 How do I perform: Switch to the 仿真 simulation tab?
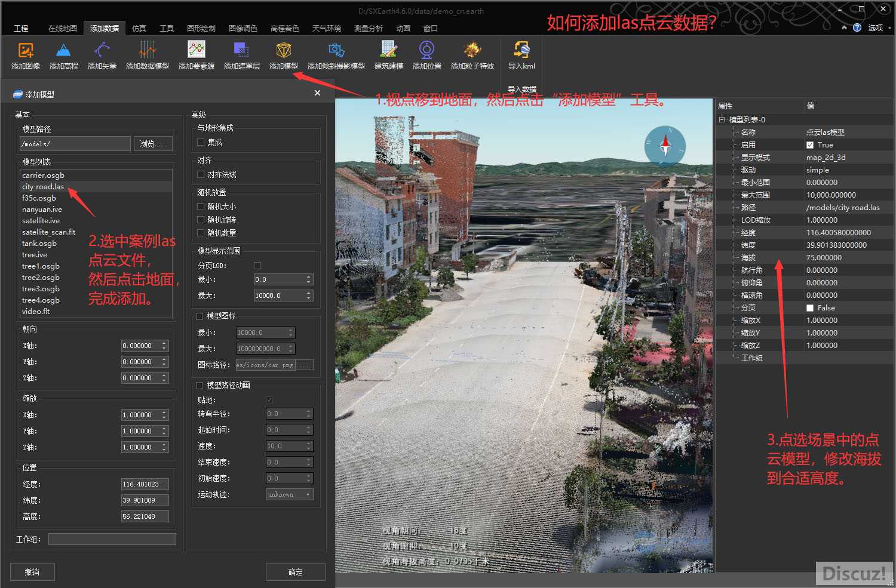(139, 28)
